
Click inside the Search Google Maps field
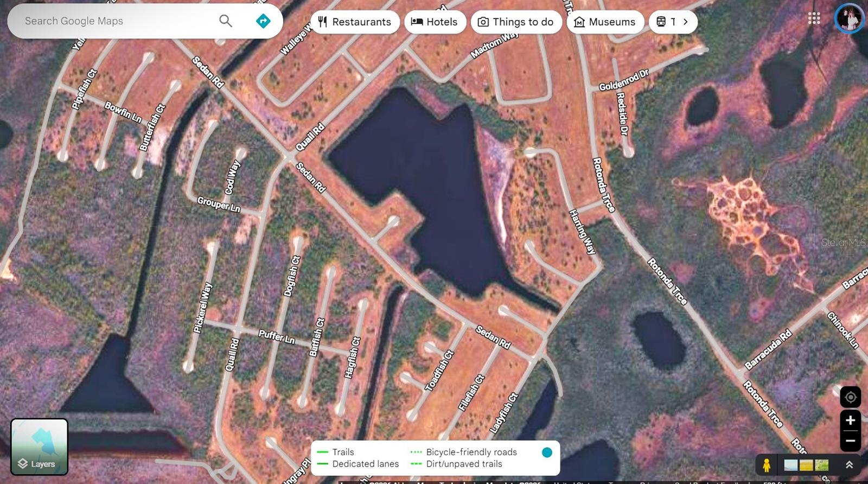(x=117, y=21)
